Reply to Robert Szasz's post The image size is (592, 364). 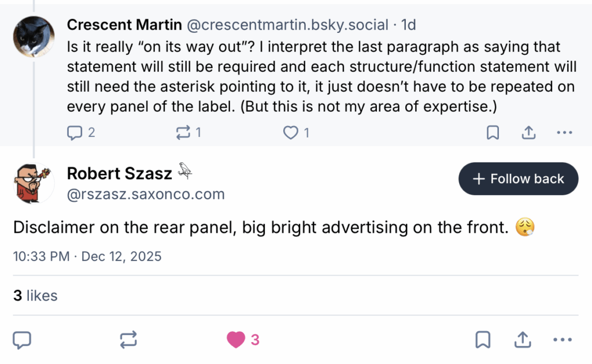(22, 340)
